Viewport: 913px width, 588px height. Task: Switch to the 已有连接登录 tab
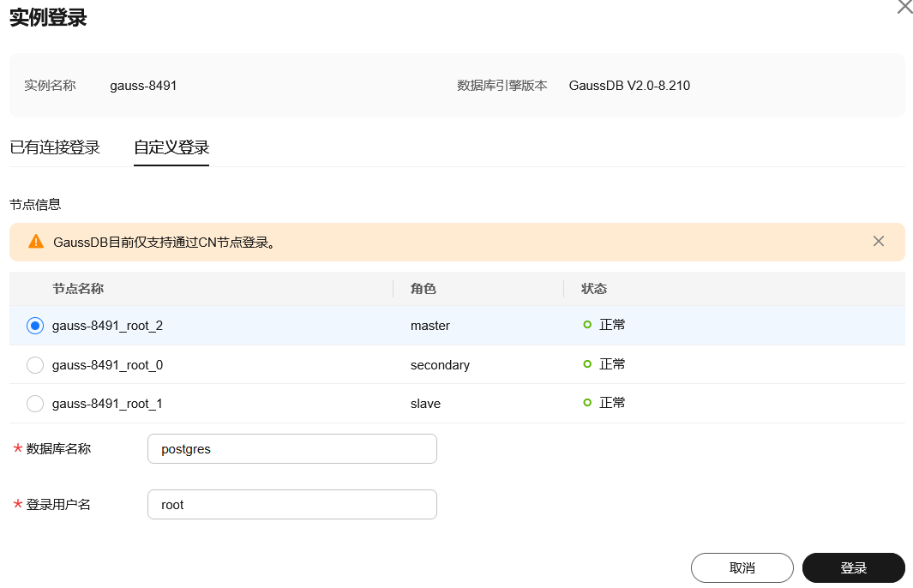point(55,147)
